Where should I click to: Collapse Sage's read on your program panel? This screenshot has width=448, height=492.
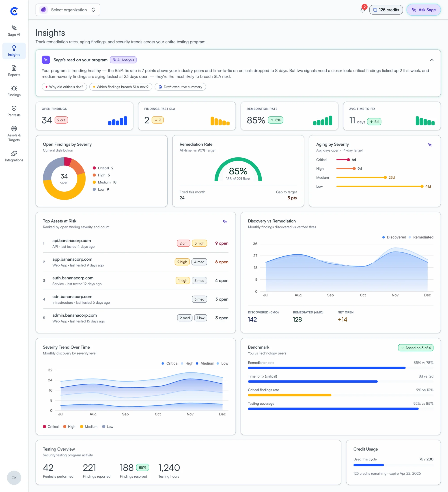[x=431, y=60]
